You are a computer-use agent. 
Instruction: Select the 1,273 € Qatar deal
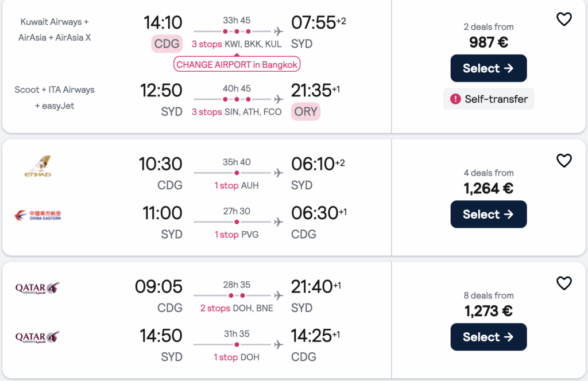tap(488, 337)
